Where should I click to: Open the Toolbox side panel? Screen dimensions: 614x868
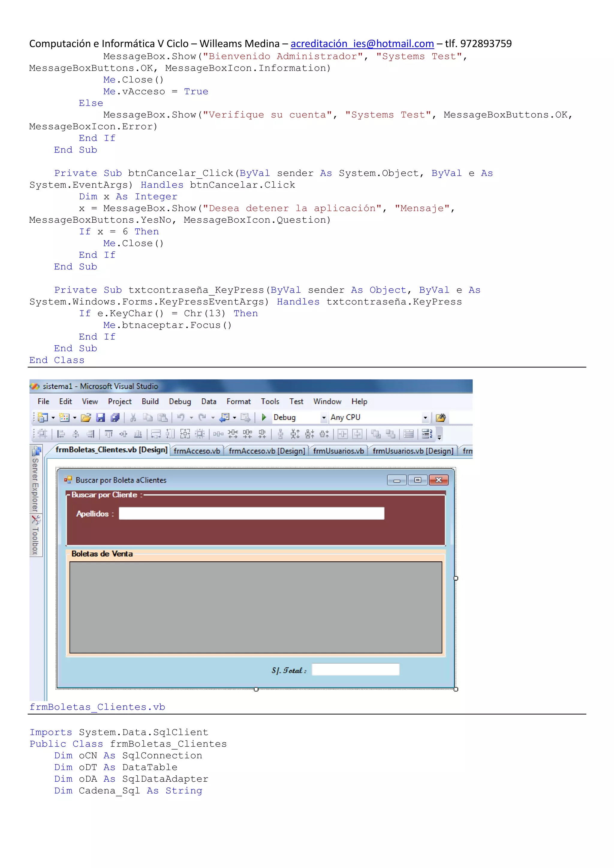coord(36,535)
